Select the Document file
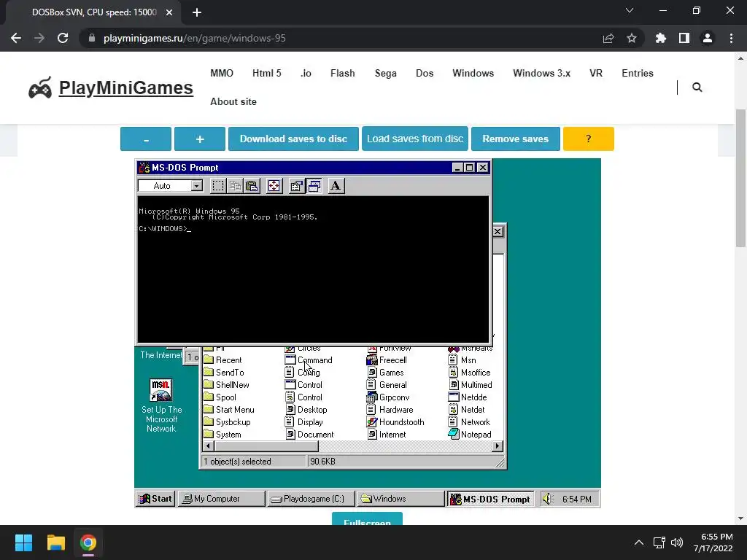 coord(309,435)
